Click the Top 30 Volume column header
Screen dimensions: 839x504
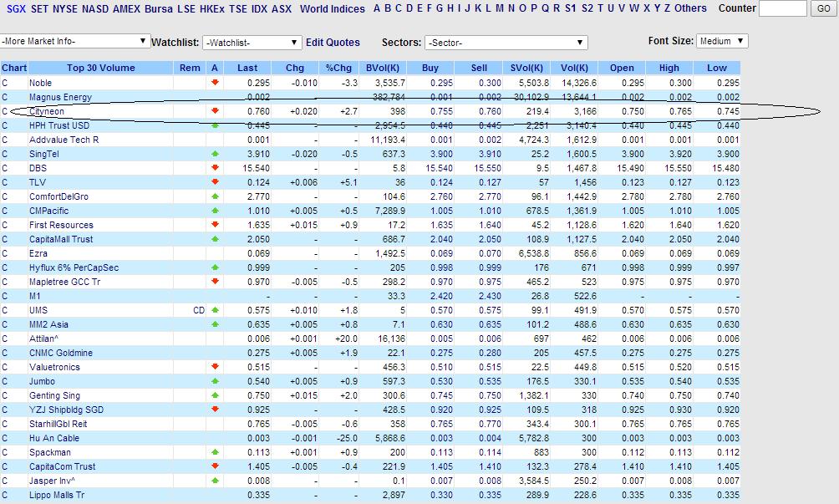100,68
